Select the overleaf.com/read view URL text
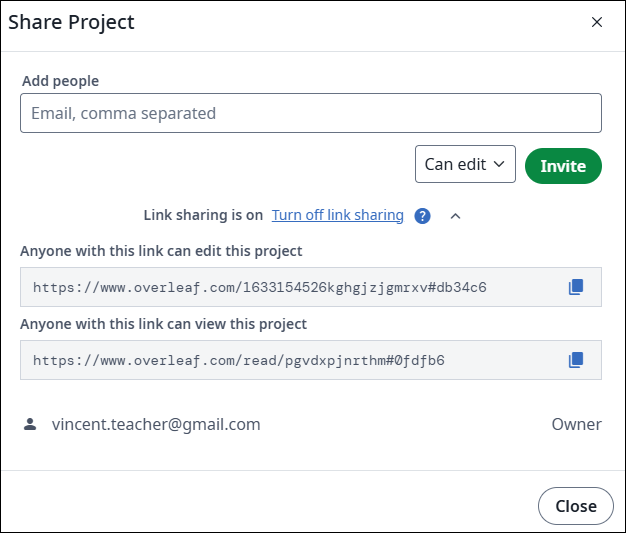 [x=239, y=361]
